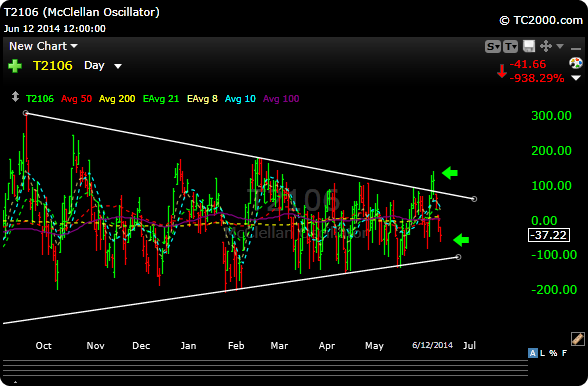Open the Day time frame dropdown
588x386 pixels.
tap(103, 66)
